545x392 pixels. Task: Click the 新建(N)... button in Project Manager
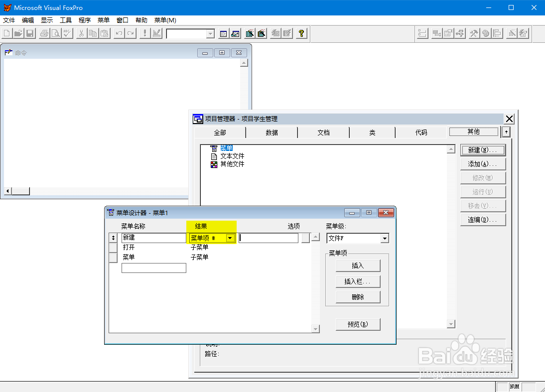[483, 150]
